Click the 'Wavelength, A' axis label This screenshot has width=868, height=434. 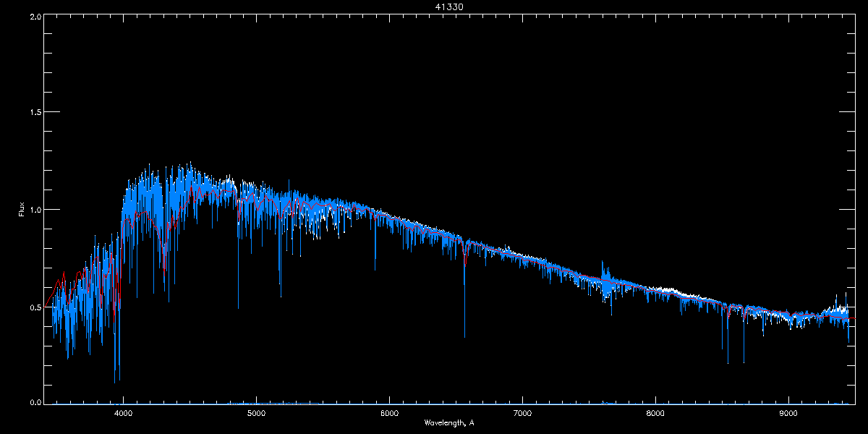449,423
